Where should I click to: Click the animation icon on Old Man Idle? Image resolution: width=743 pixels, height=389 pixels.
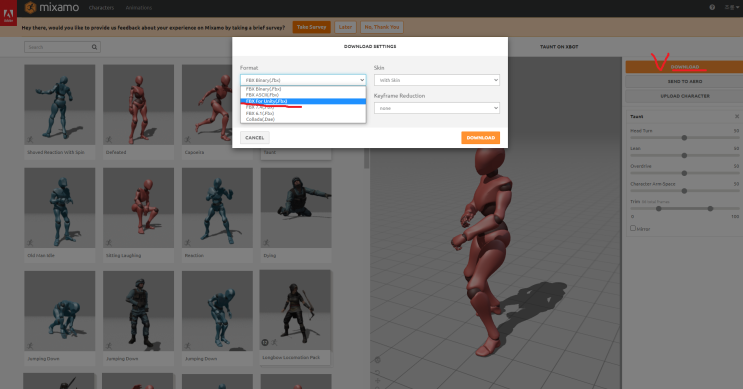pyautogui.click(x=30, y=243)
